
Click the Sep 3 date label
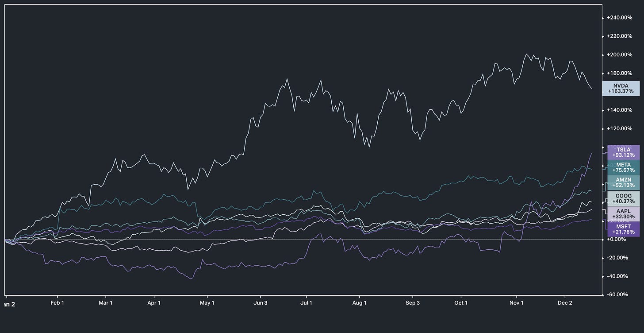click(x=413, y=303)
